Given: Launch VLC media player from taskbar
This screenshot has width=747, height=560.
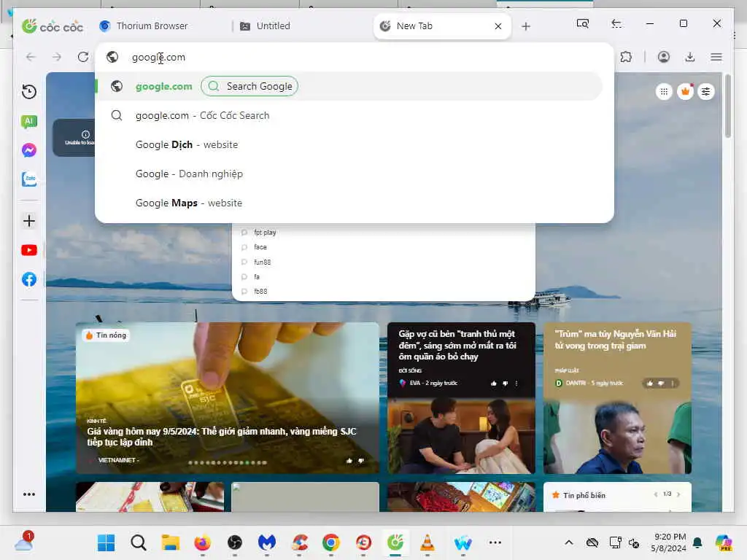Looking at the screenshot, I should coord(427,542).
